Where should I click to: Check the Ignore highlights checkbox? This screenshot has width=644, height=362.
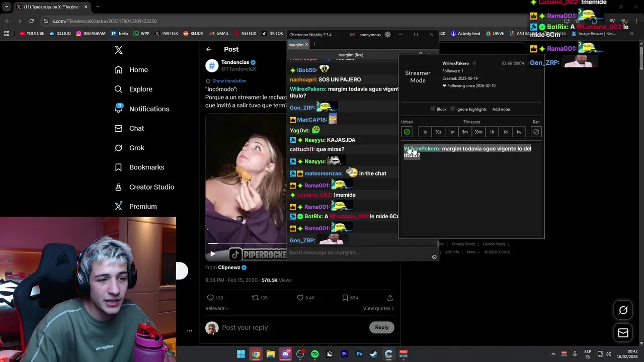pyautogui.click(x=452, y=109)
